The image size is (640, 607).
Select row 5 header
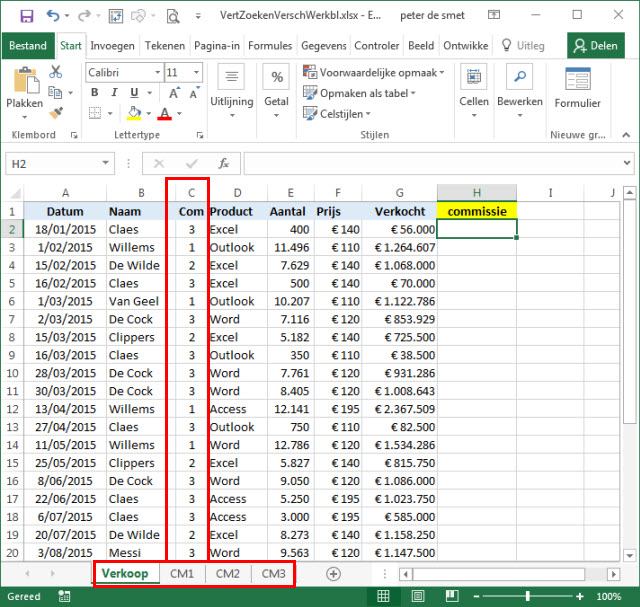click(x=12, y=283)
